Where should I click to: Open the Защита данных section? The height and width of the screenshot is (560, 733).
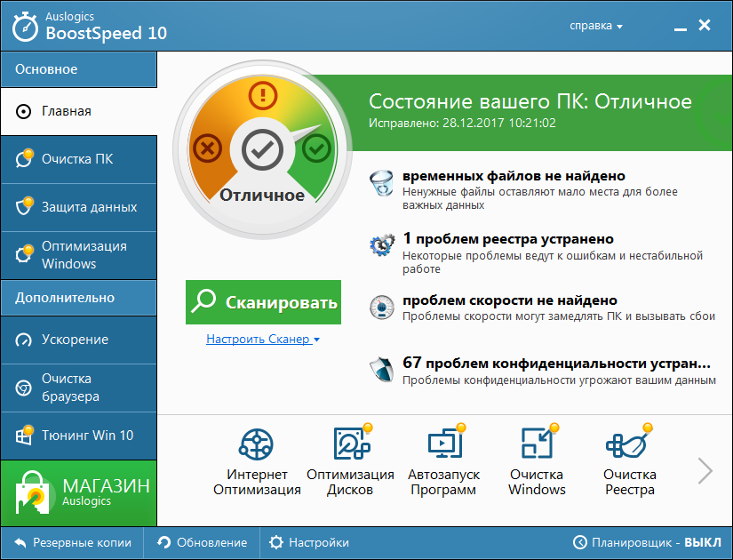click(78, 207)
